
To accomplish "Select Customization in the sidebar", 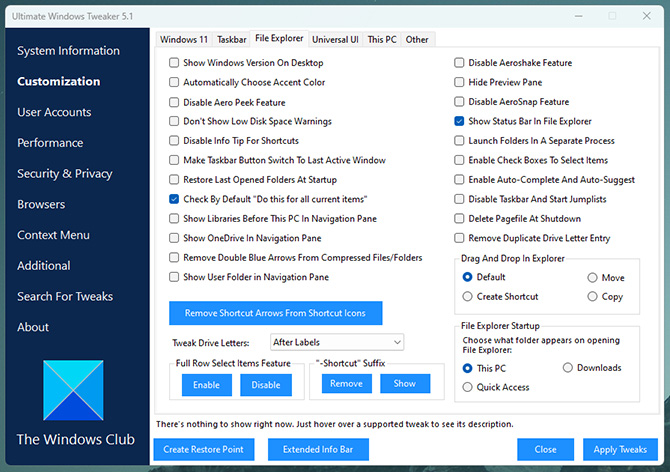I will coord(59,82).
